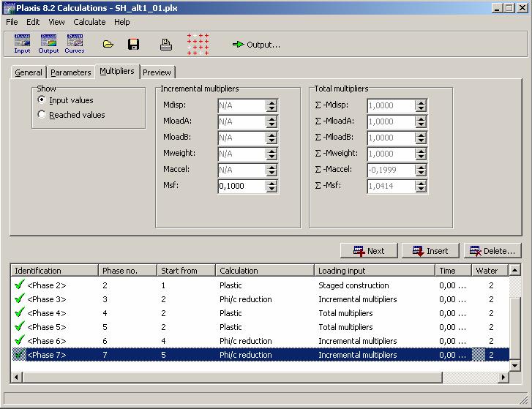Switch to the General tab
The image size is (532, 409).
[x=29, y=72]
